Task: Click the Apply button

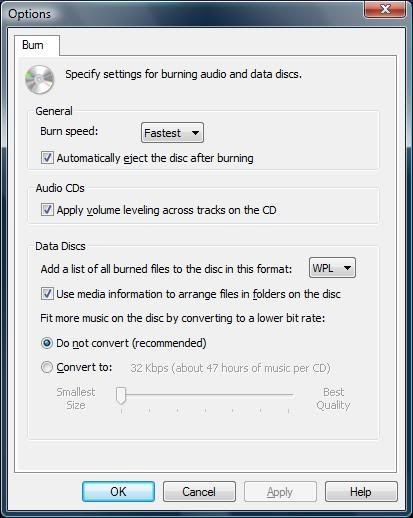Action: pos(280,492)
